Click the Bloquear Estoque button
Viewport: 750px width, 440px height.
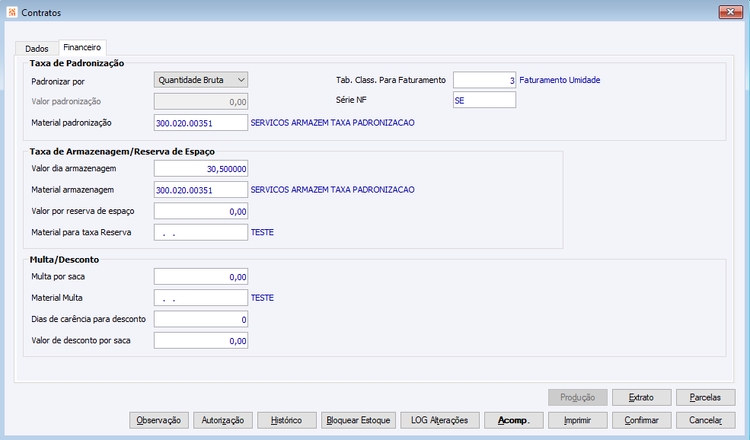click(x=358, y=420)
